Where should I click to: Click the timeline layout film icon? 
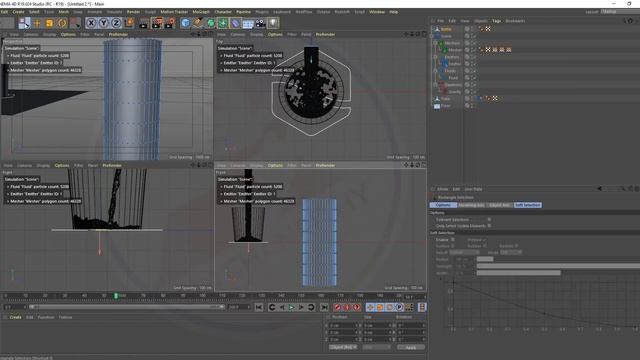coord(422,307)
